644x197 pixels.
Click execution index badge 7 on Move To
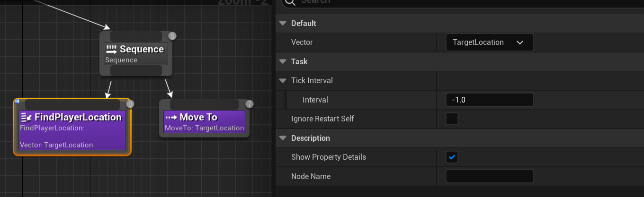(x=250, y=104)
